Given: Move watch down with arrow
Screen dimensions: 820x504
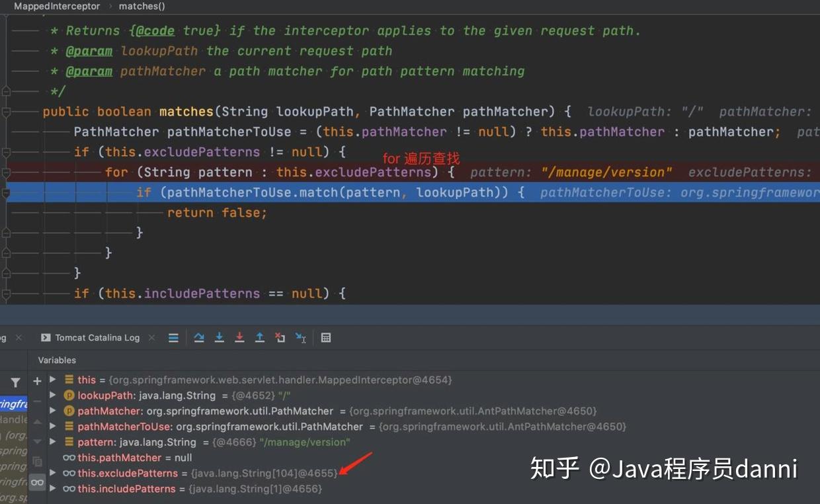Looking at the screenshot, I should (x=37, y=441).
